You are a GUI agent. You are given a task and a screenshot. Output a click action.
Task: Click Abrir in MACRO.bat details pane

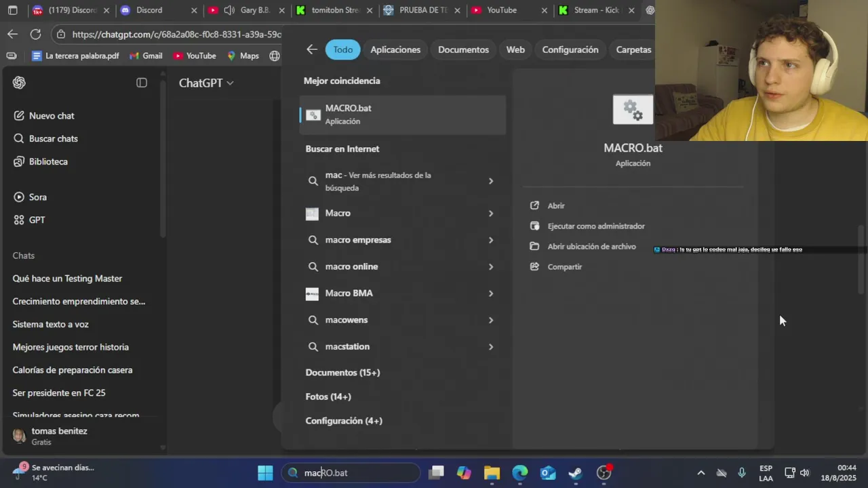[x=556, y=205]
